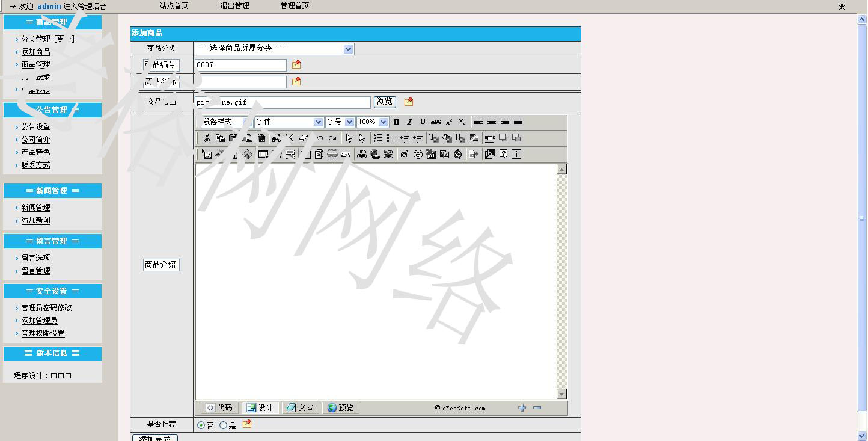This screenshot has width=868, height=441.
Task: Open table menu dropdown icon
Action: (x=263, y=154)
